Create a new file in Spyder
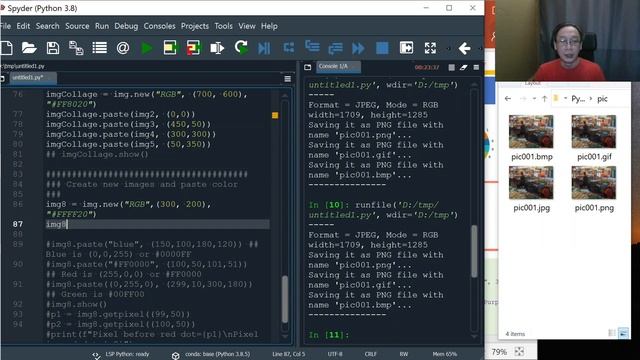This screenshot has height=360, width=640. coord(6,48)
